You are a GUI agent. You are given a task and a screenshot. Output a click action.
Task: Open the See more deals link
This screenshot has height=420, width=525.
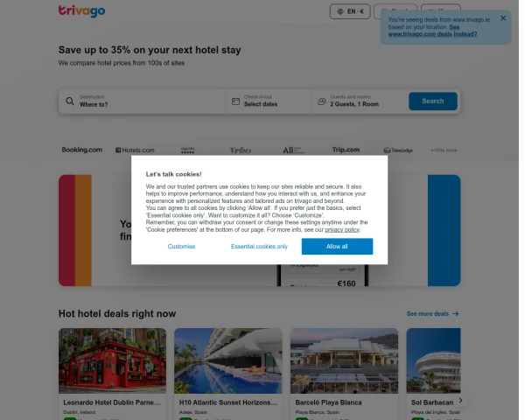coord(428,314)
